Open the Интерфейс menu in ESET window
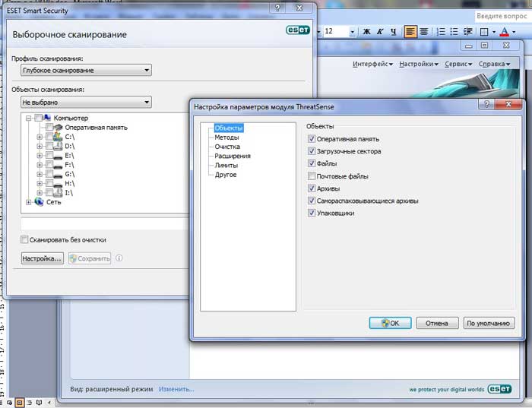The width and height of the screenshot is (532, 408). click(372, 64)
